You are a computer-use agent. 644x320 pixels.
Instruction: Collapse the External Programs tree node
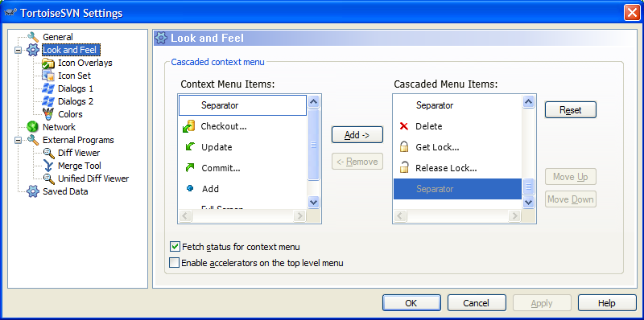(x=18, y=141)
